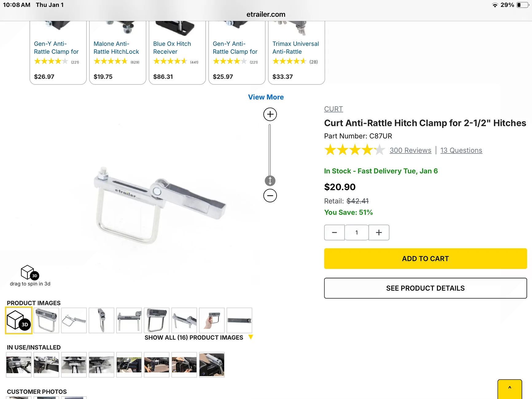The width and height of the screenshot is (532, 399).
Task: Click the yellow scroll-to-top arrow button
Action: coord(510,389)
